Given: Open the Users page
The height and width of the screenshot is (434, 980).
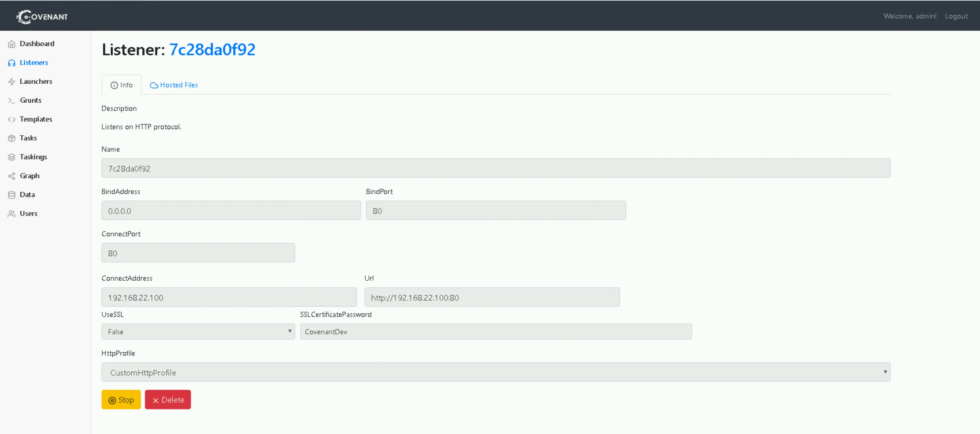Looking at the screenshot, I should tap(29, 214).
